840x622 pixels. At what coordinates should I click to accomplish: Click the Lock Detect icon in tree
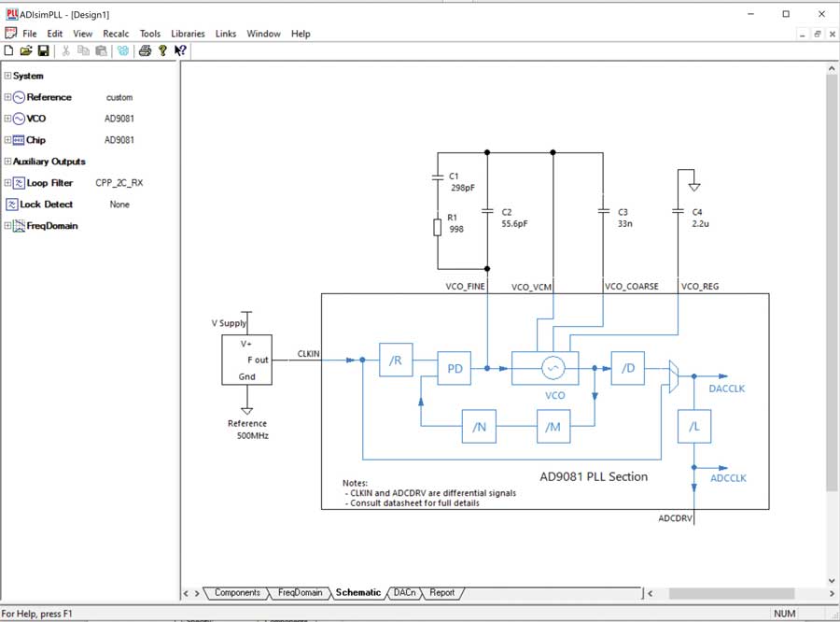12,205
